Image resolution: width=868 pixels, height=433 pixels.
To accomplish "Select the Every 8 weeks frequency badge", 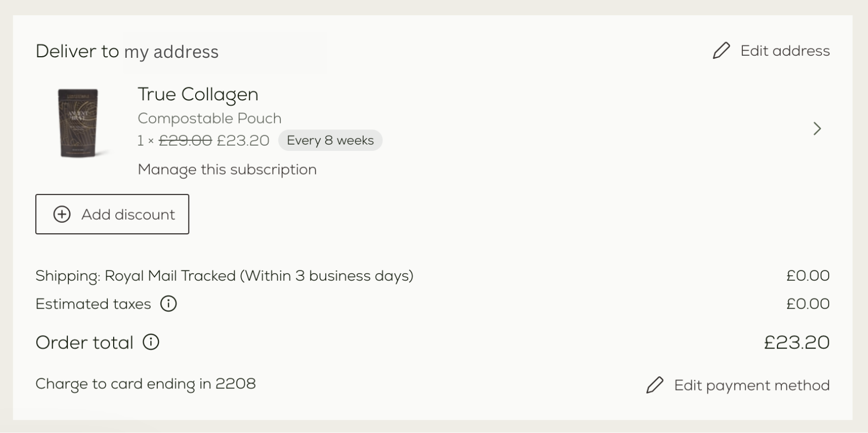I will point(330,140).
